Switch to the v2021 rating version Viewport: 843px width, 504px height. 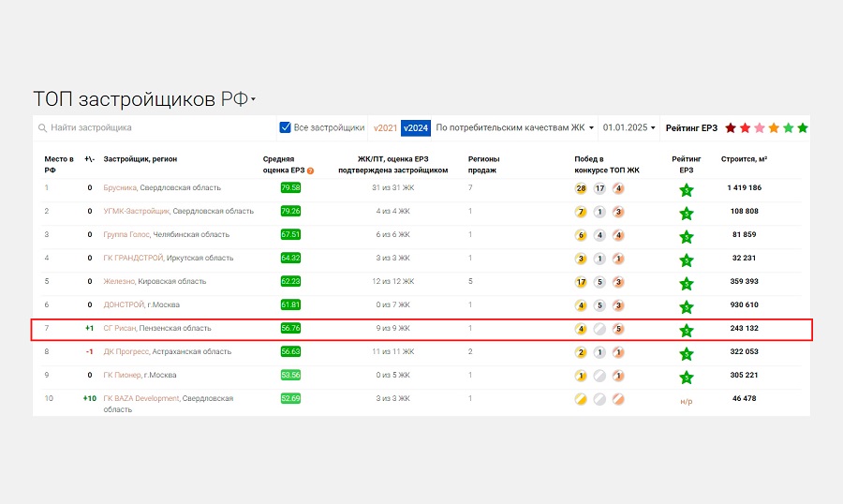point(385,127)
